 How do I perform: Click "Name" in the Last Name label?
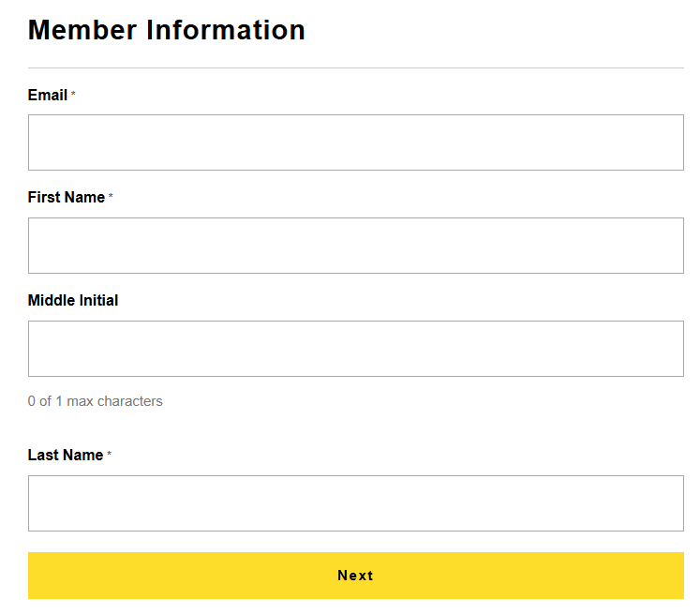(82, 456)
